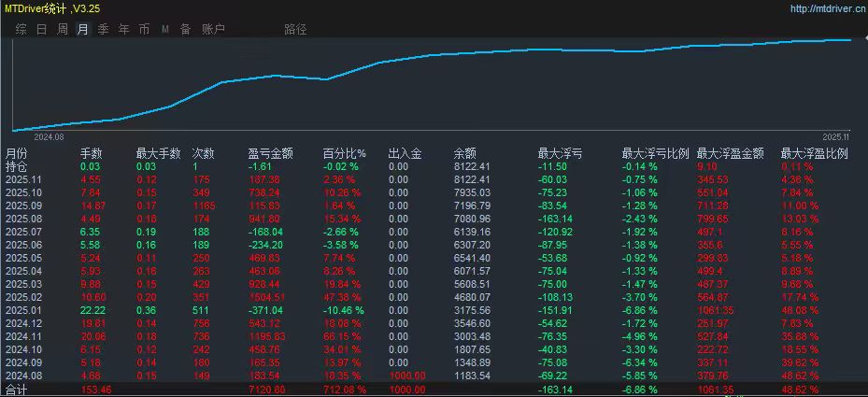Screen dimensions: 868x397
Task: Select the 2025.08 month row
Action: pos(434,219)
